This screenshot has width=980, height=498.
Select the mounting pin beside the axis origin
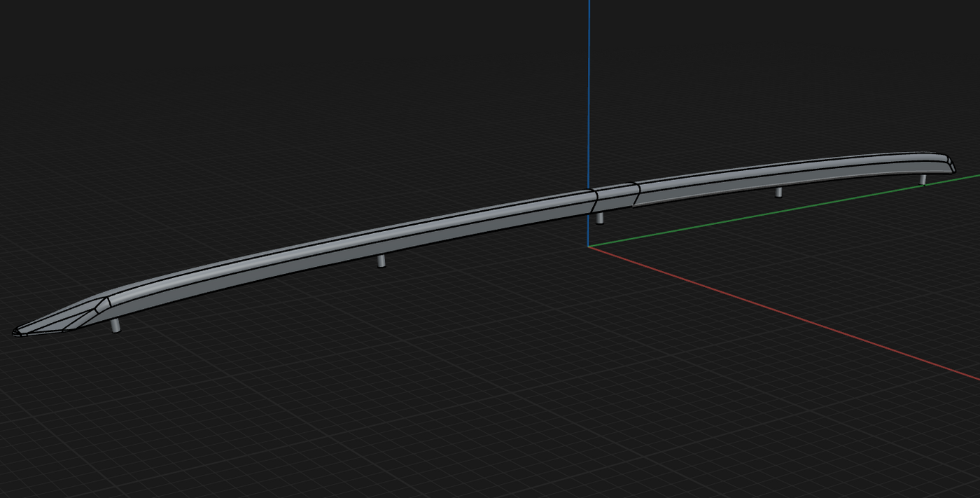pos(600,218)
